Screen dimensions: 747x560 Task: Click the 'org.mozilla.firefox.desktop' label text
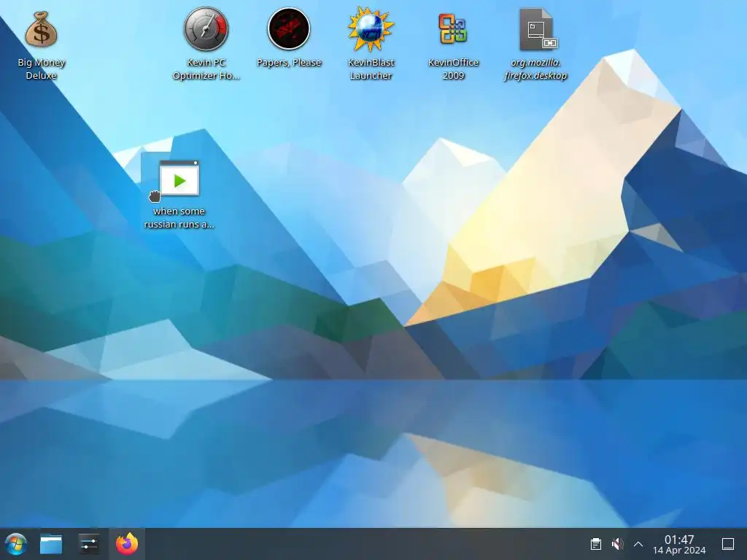coord(536,69)
